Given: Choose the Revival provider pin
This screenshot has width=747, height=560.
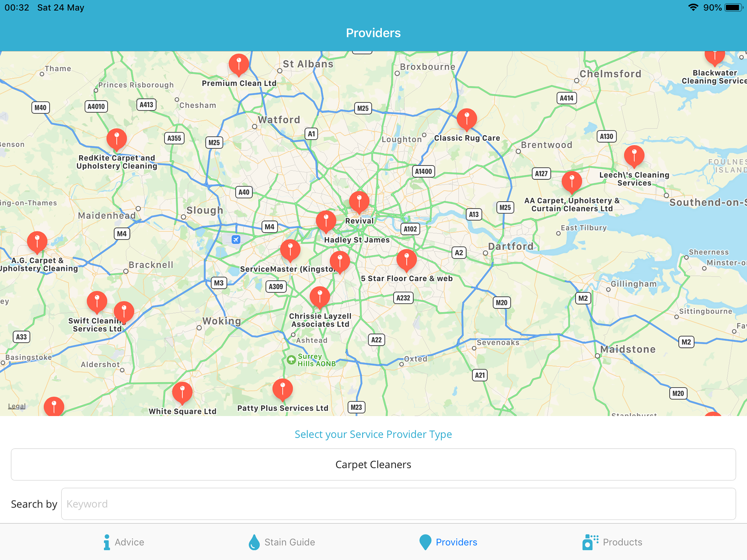Looking at the screenshot, I should tap(359, 202).
